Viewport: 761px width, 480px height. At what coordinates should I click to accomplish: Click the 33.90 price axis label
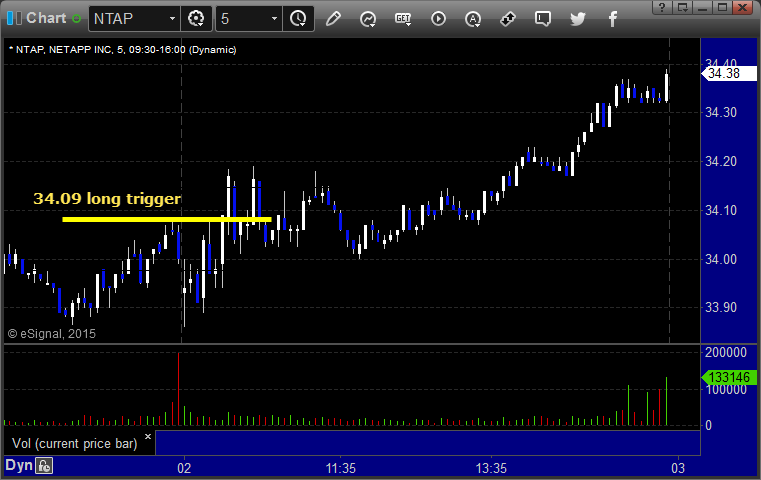click(x=721, y=307)
